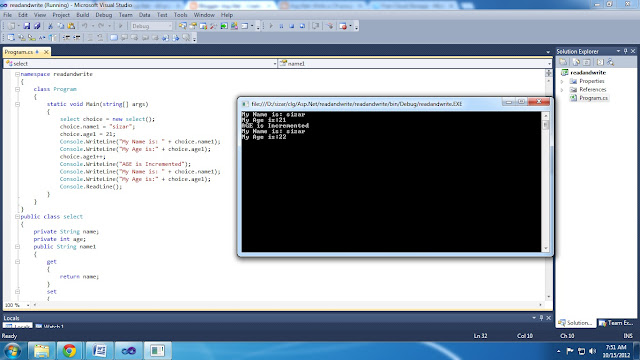Image resolution: width=640 pixels, height=360 pixels.
Task: Switch to the Solution Explorer bottom tab
Action: [576, 323]
